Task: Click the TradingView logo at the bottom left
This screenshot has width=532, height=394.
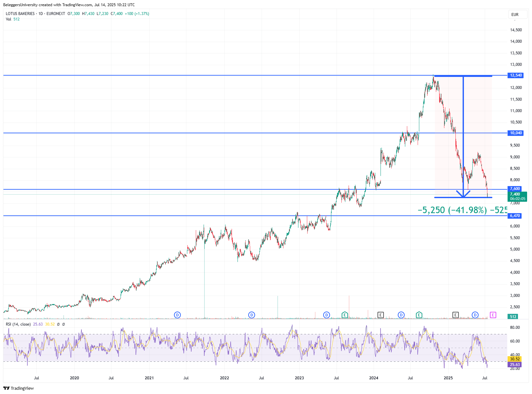Action: pos(19,388)
